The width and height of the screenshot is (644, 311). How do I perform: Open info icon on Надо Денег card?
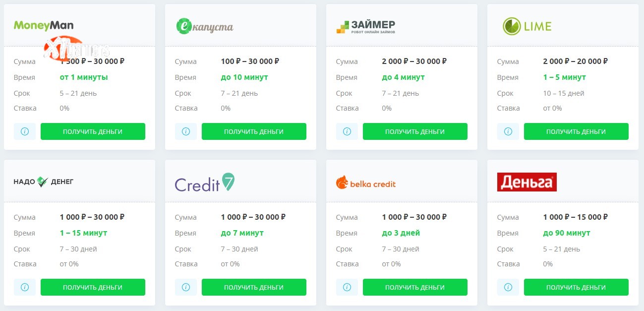(x=25, y=287)
